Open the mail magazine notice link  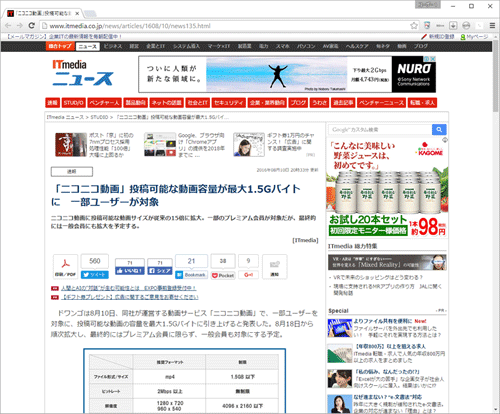click(64, 37)
